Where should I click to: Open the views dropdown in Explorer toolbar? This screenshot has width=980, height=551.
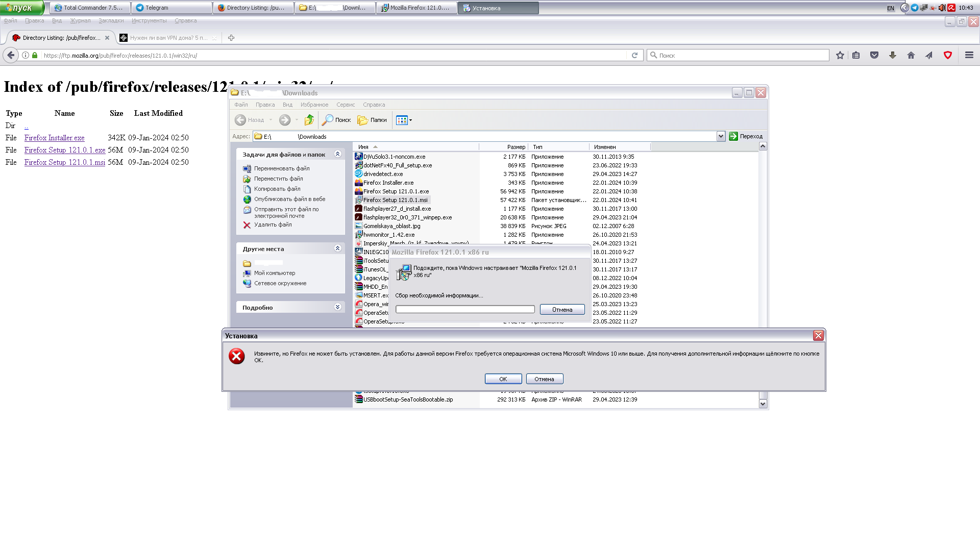(410, 120)
